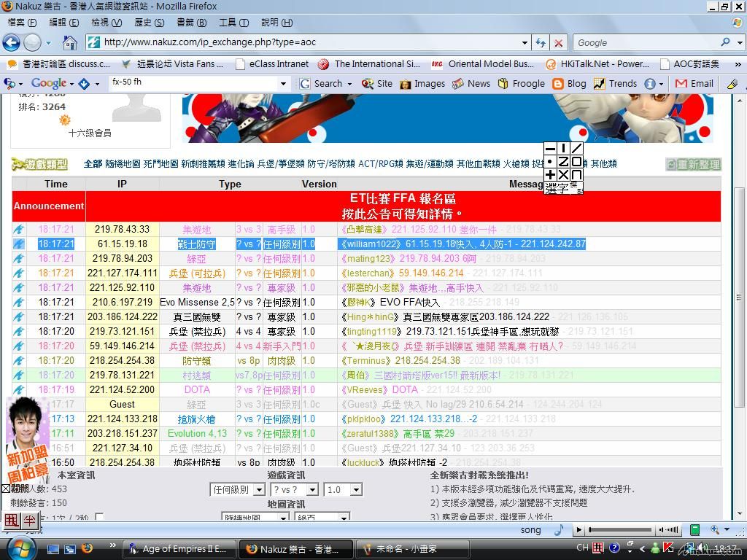Click the Google toolbar Search button
747x560 pixels.
[322, 84]
